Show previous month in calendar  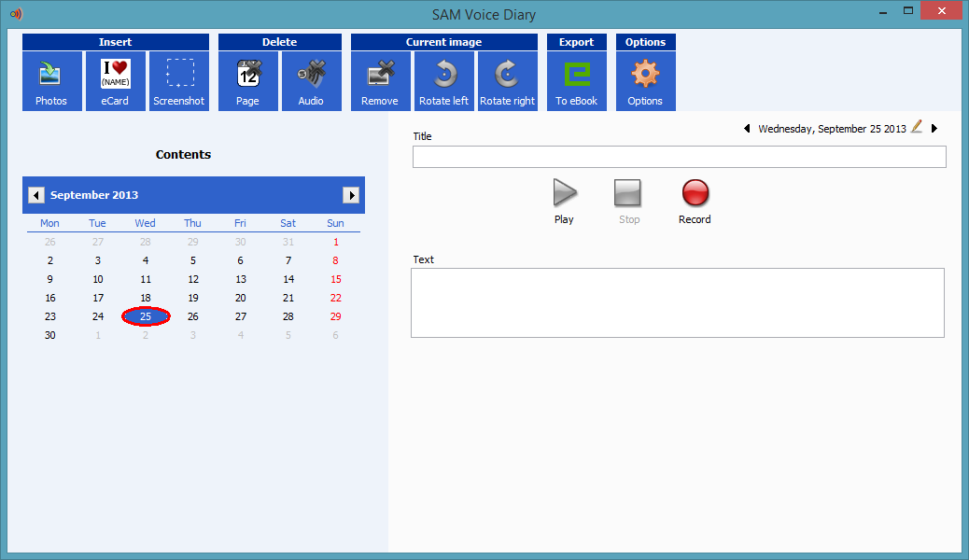coord(35,195)
